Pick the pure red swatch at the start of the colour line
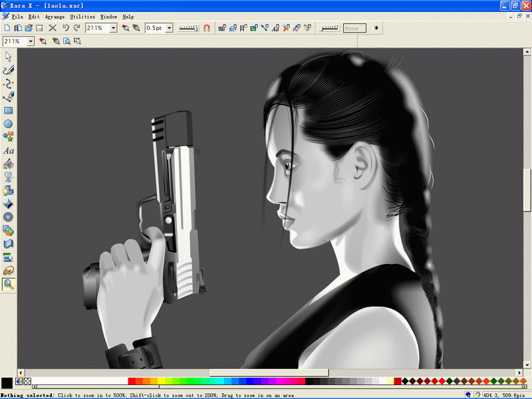 click(132, 381)
